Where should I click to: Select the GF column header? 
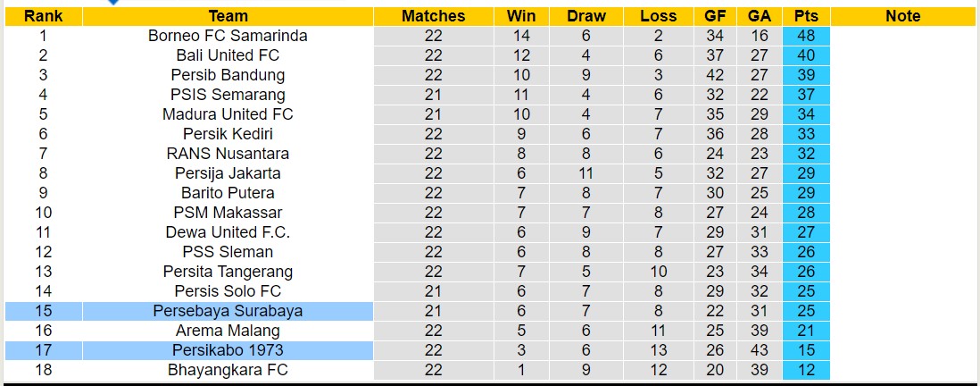click(x=715, y=16)
